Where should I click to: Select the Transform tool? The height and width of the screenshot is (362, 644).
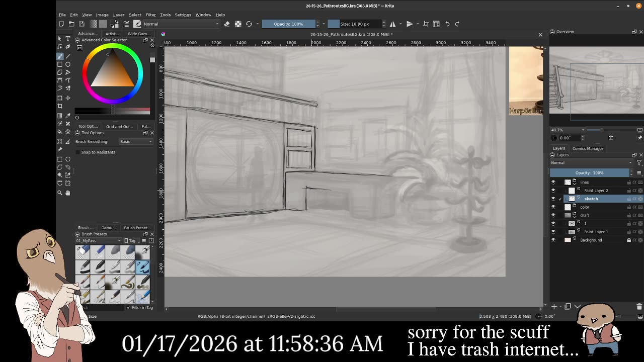60,98
